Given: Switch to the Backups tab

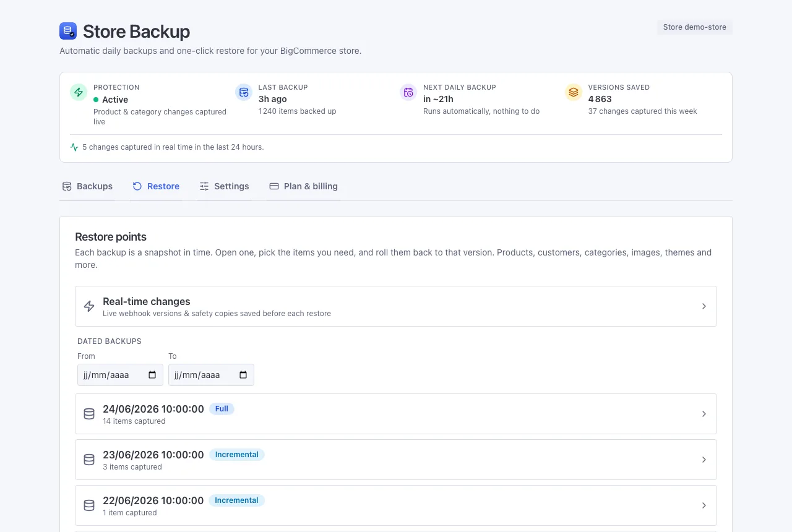Looking at the screenshot, I should 87,186.
